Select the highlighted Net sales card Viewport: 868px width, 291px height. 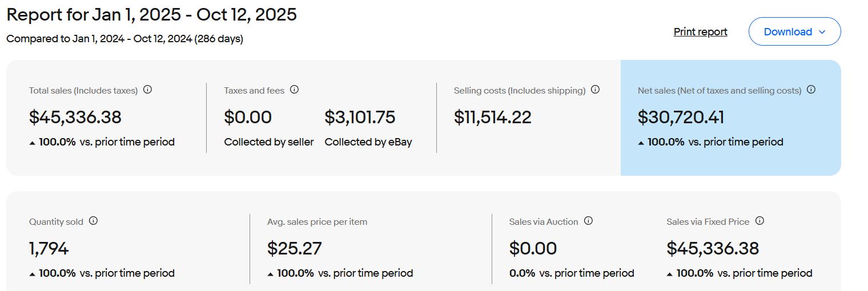(730, 160)
